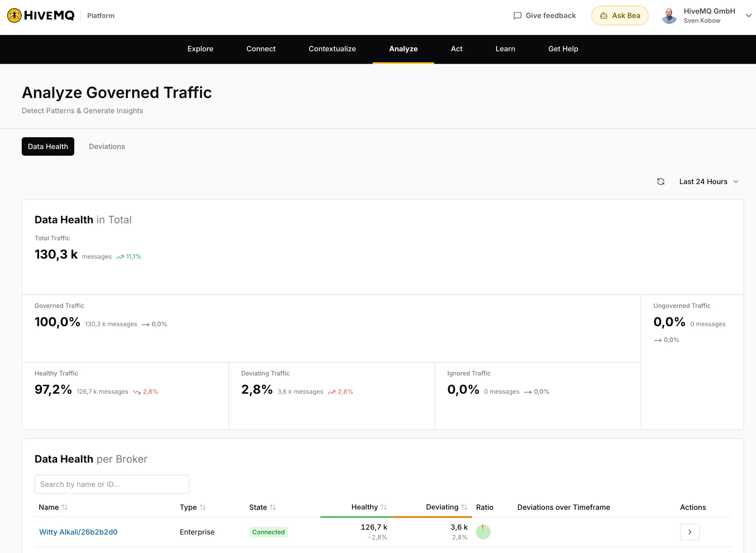Switch to the Deviations tab
The width and height of the screenshot is (756, 553).
point(107,146)
